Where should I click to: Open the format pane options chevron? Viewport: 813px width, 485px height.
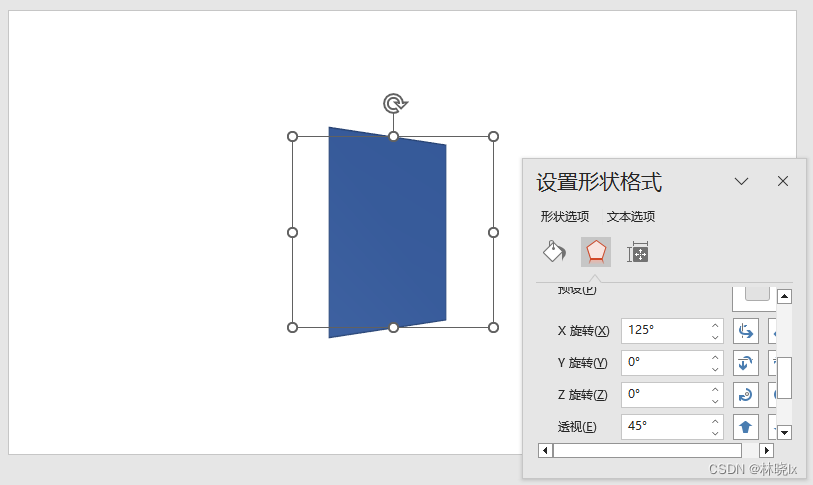741,181
